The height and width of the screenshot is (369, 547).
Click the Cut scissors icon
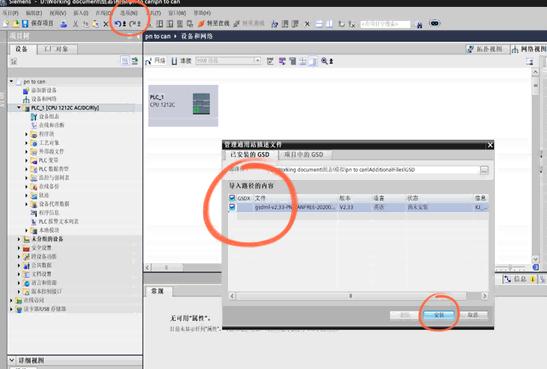(75, 24)
